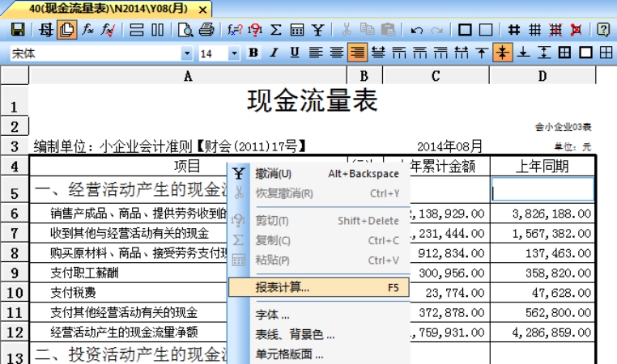Choose 撤消(U) in the context menu
This screenshot has height=364, width=617.
[x=274, y=173]
